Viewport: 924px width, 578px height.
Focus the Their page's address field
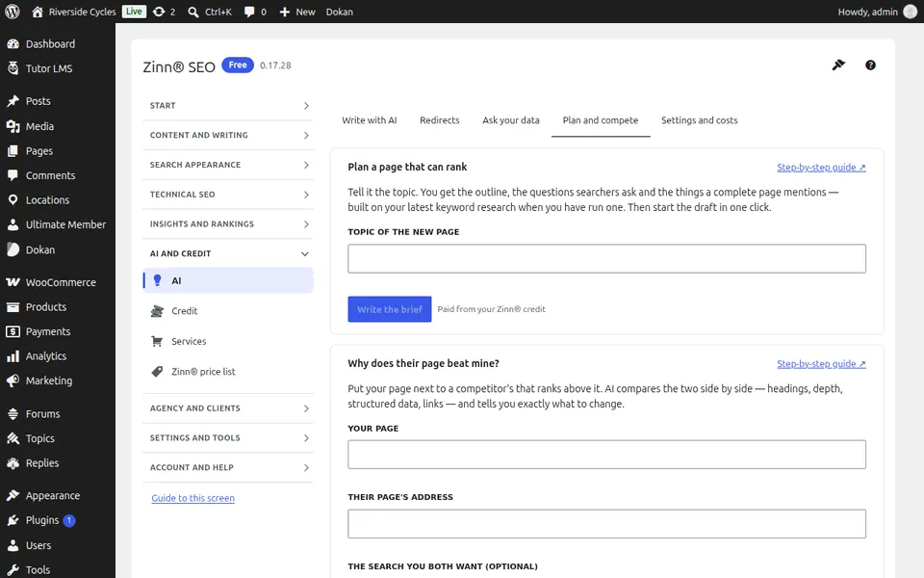(x=607, y=524)
